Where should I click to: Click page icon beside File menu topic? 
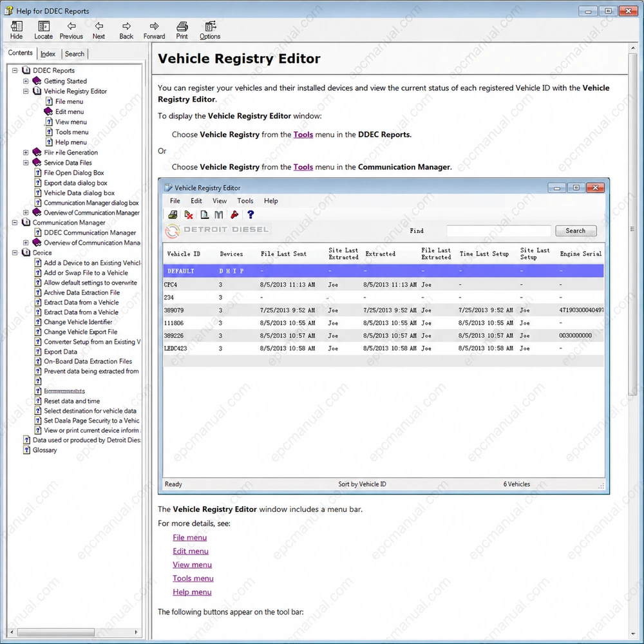click(x=49, y=101)
